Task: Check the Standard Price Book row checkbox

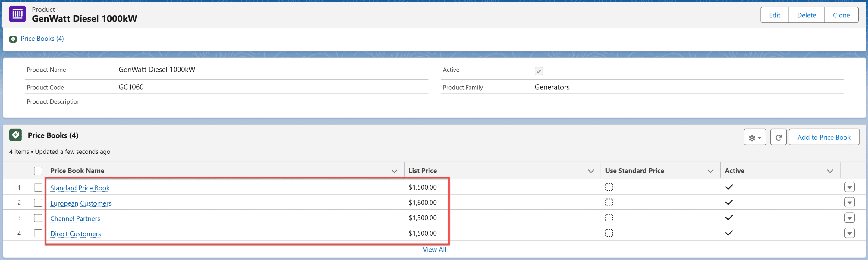Action: (38, 187)
